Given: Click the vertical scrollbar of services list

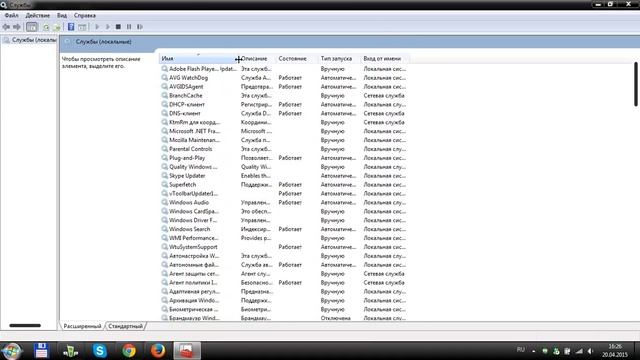Looking at the screenshot, I should coord(636,84).
